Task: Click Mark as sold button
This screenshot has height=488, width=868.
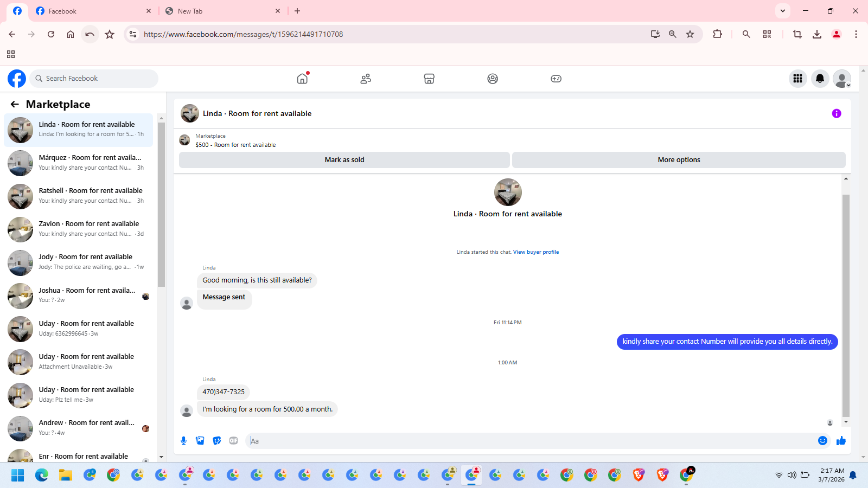Action: [x=344, y=160]
